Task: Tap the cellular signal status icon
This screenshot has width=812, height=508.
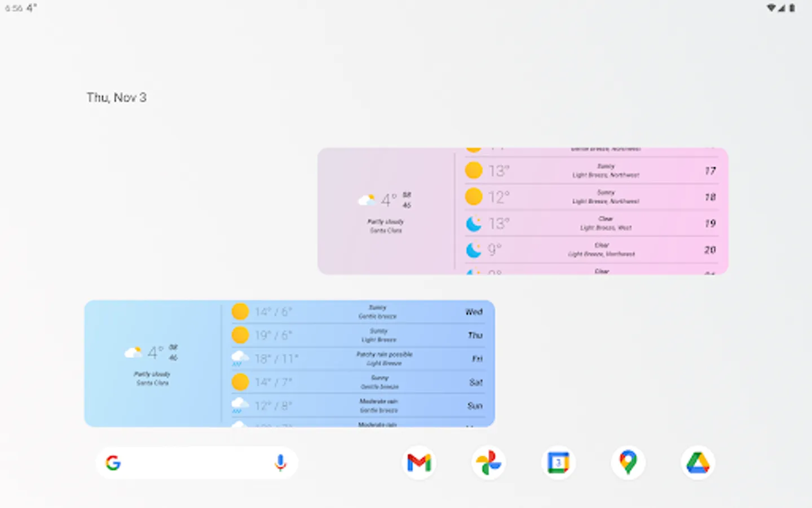Action: pyautogui.click(x=782, y=8)
